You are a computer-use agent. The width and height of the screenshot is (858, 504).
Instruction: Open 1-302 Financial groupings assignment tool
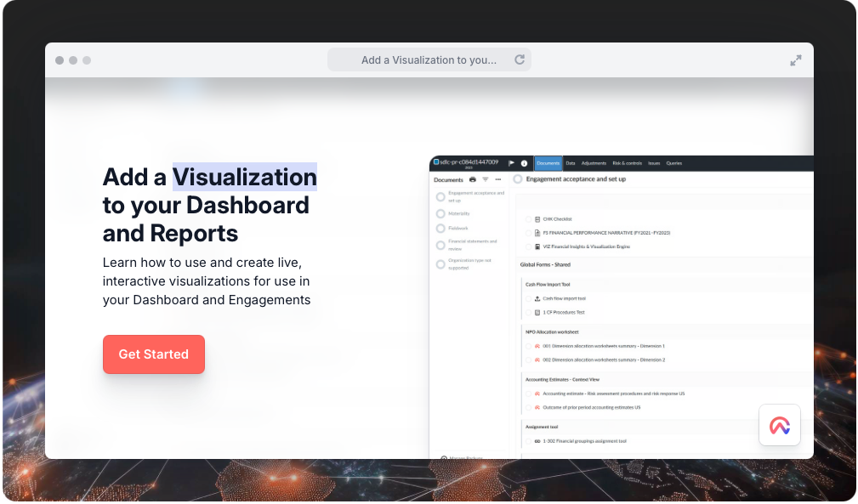click(x=584, y=441)
